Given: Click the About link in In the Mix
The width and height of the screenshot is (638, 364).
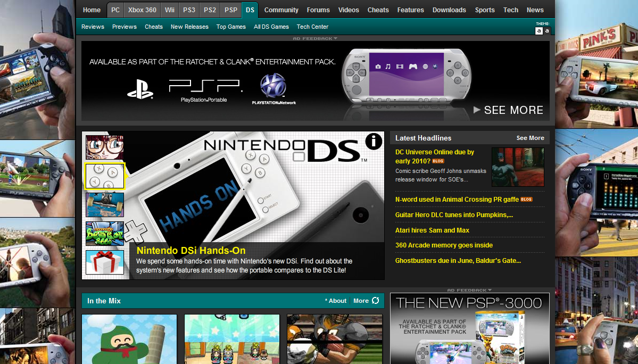Looking at the screenshot, I should [336, 301].
